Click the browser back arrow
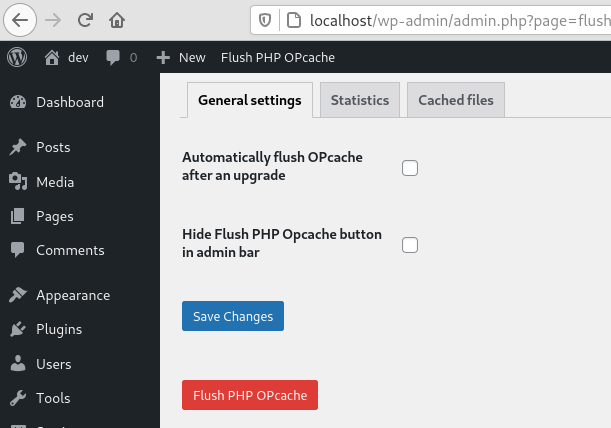 pyautogui.click(x=20, y=20)
